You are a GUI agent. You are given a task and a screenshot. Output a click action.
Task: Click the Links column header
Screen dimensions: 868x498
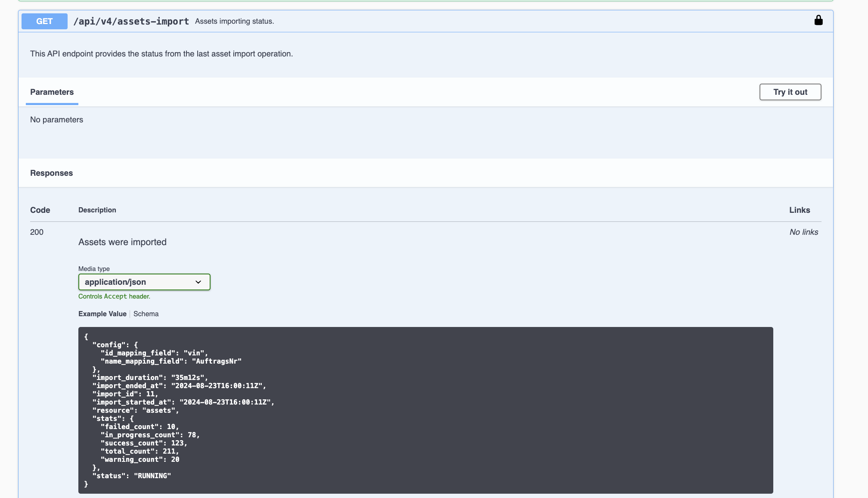(799, 210)
